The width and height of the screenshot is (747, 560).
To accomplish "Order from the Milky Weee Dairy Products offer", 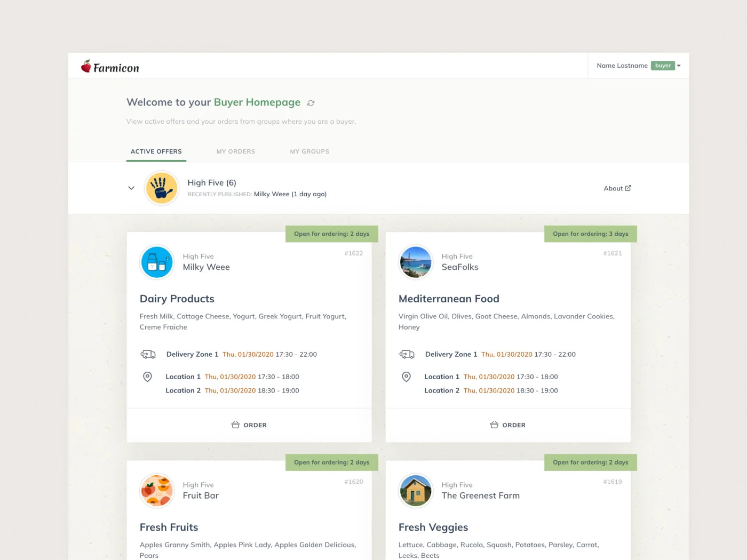I will click(249, 425).
